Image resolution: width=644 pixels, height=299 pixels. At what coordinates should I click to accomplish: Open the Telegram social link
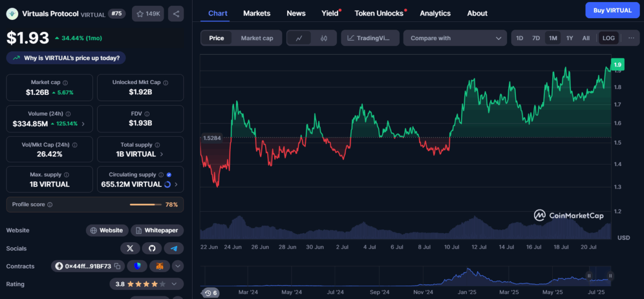point(174,248)
